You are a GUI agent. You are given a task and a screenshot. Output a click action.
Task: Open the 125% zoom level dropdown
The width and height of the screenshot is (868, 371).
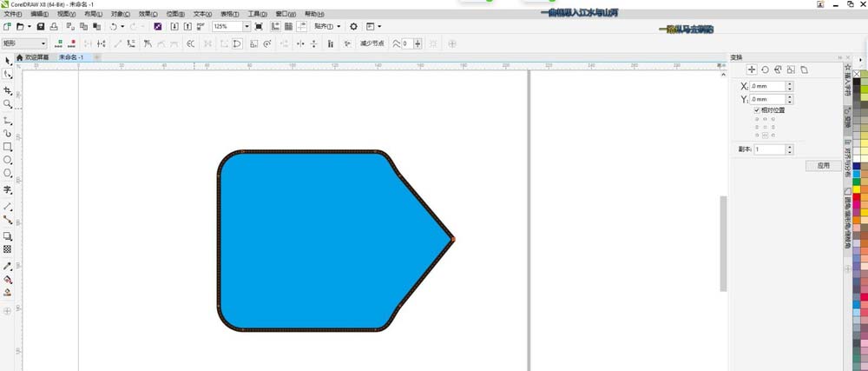pyautogui.click(x=247, y=27)
